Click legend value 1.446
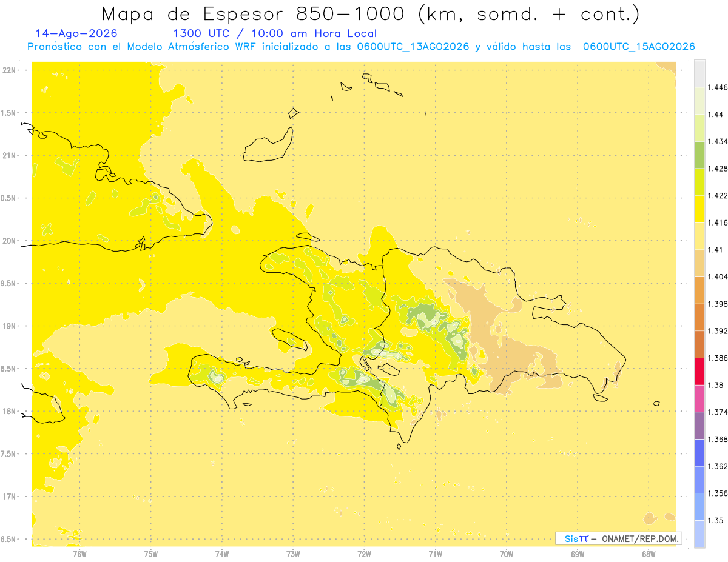The height and width of the screenshot is (562, 728). (719, 87)
